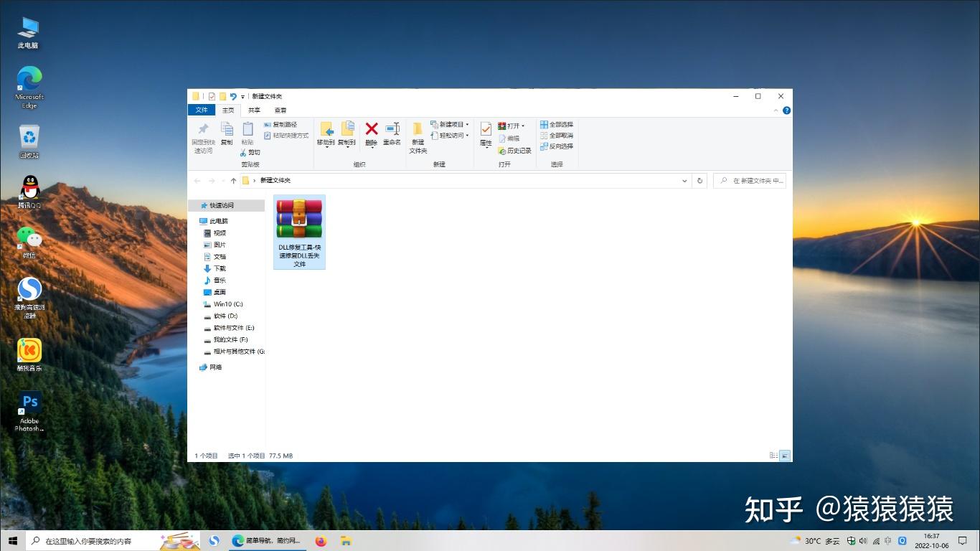The height and width of the screenshot is (551, 980).
Task: Click the blue Explorer help question-mark icon
Action: (786, 110)
